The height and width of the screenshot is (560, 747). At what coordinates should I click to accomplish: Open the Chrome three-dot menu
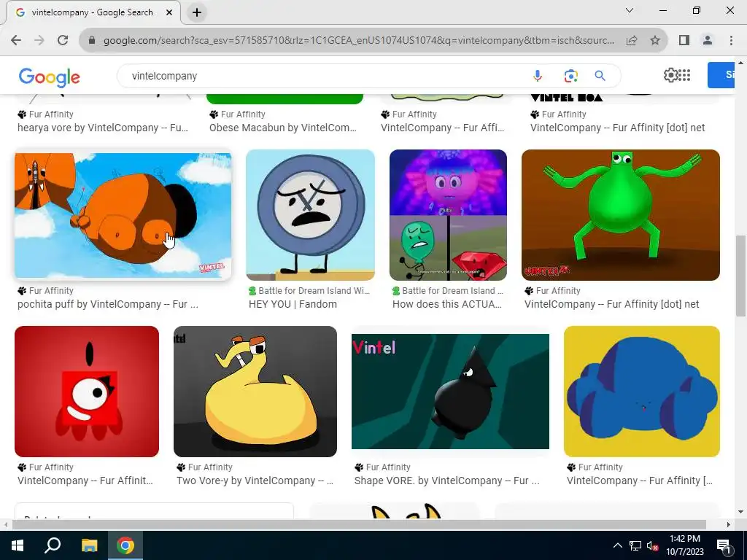coord(731,41)
